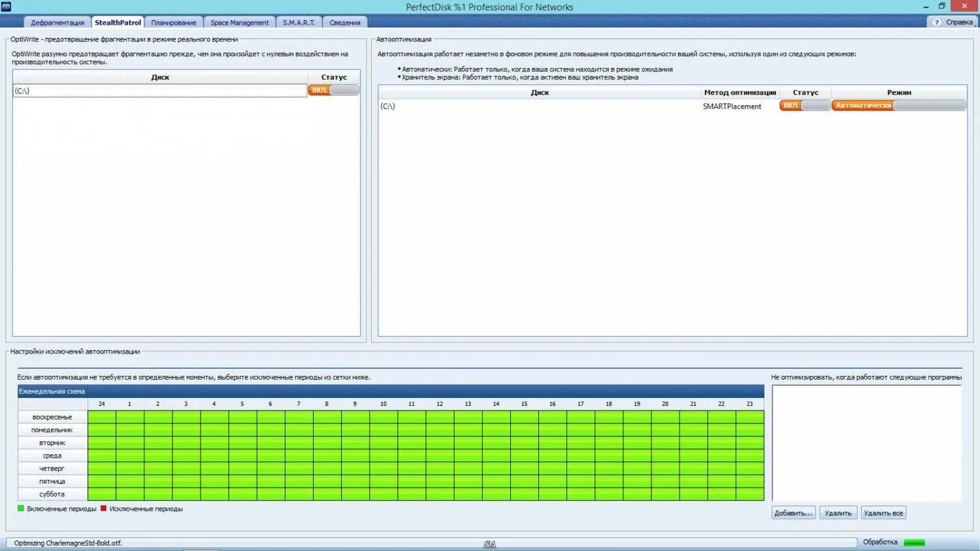Click the green Обработка activity indicator
Image resolution: width=980 pixels, height=551 pixels.
914,543
